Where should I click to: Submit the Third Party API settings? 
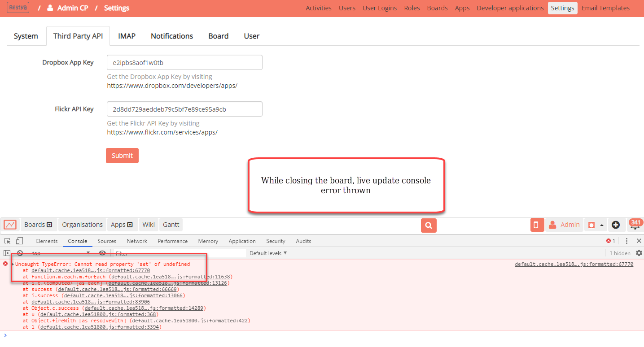122,155
